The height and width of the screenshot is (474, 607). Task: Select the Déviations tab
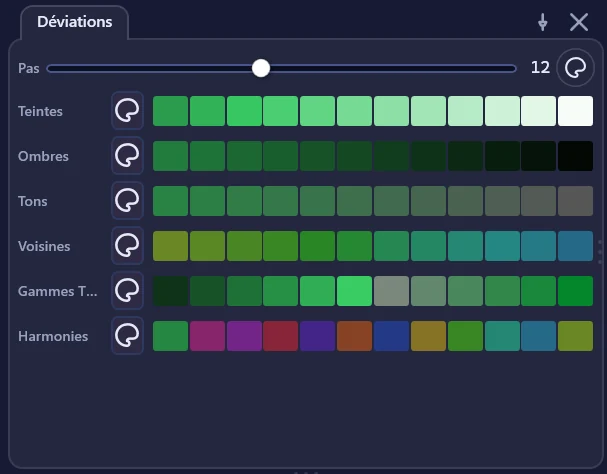pyautogui.click(x=74, y=22)
